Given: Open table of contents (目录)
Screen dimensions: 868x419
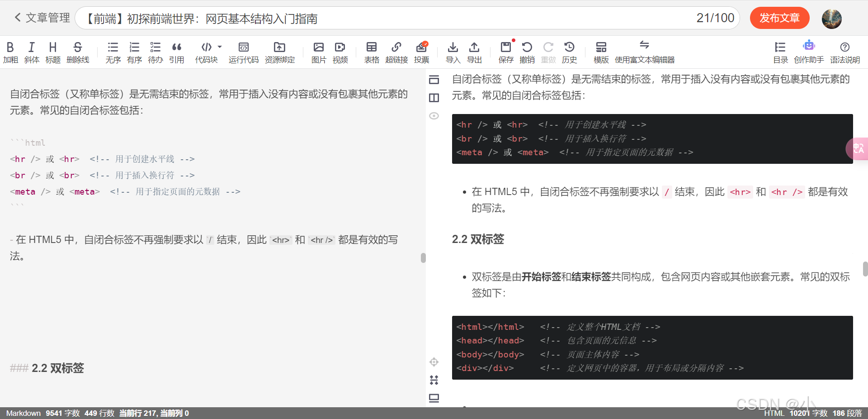Looking at the screenshot, I should point(780,52).
